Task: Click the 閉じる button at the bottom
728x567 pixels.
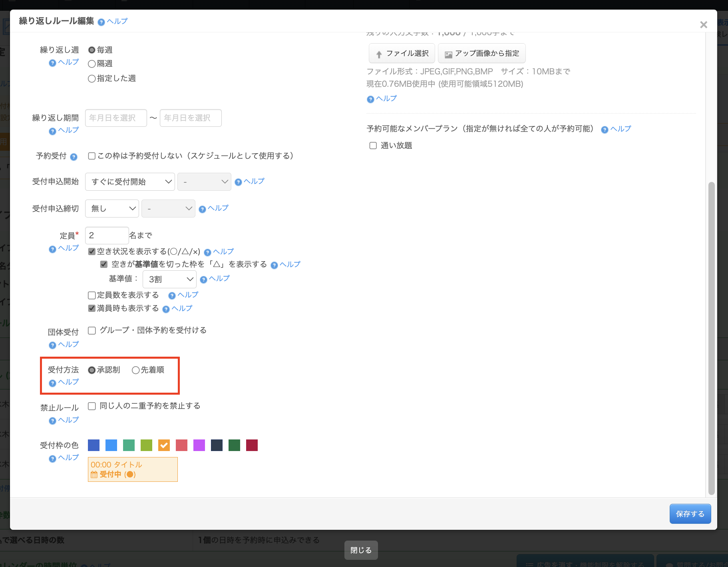Action: (x=361, y=550)
